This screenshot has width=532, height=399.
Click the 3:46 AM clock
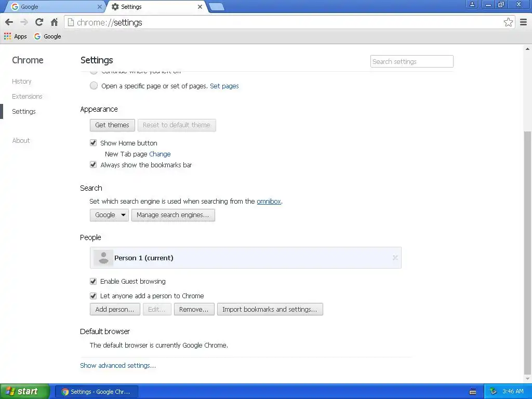point(513,392)
